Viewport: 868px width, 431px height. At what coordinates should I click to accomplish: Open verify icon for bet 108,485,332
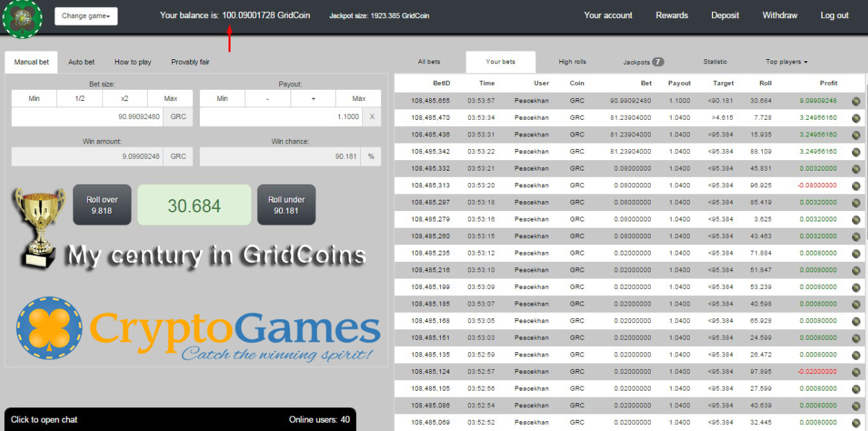(x=855, y=169)
